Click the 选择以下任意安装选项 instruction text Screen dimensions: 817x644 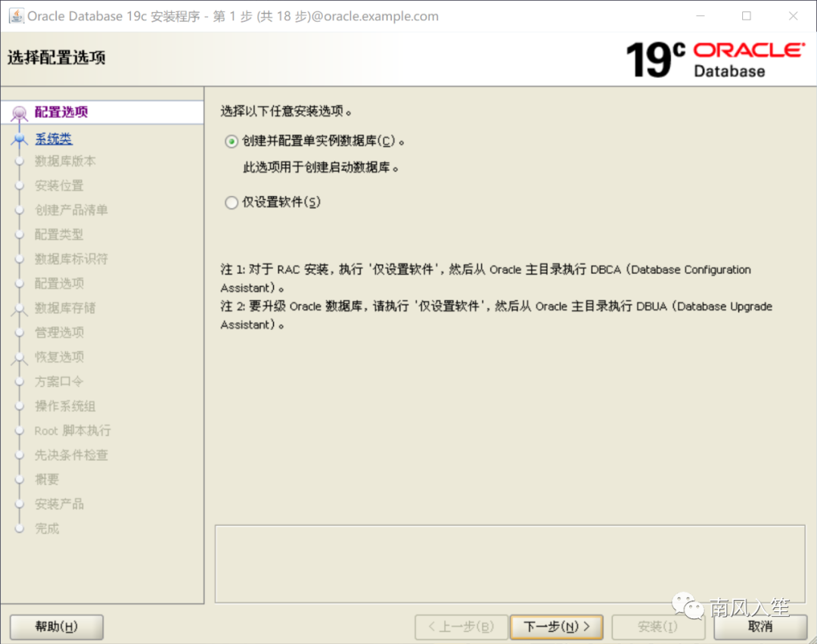(x=286, y=111)
